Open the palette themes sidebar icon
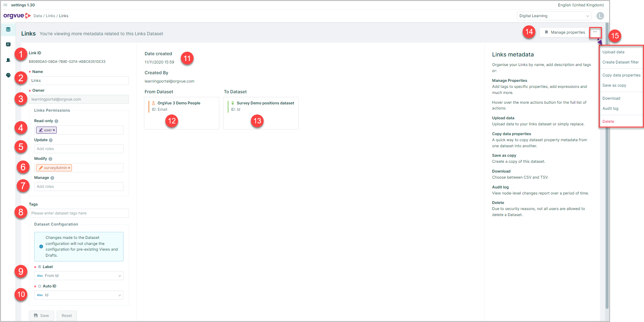The width and height of the screenshot is (644, 322). coord(8,75)
